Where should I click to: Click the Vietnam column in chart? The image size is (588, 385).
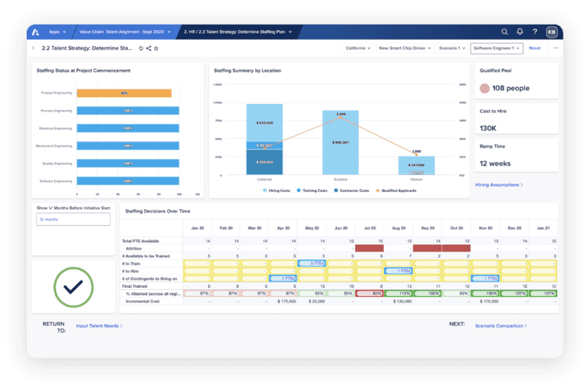point(416,165)
